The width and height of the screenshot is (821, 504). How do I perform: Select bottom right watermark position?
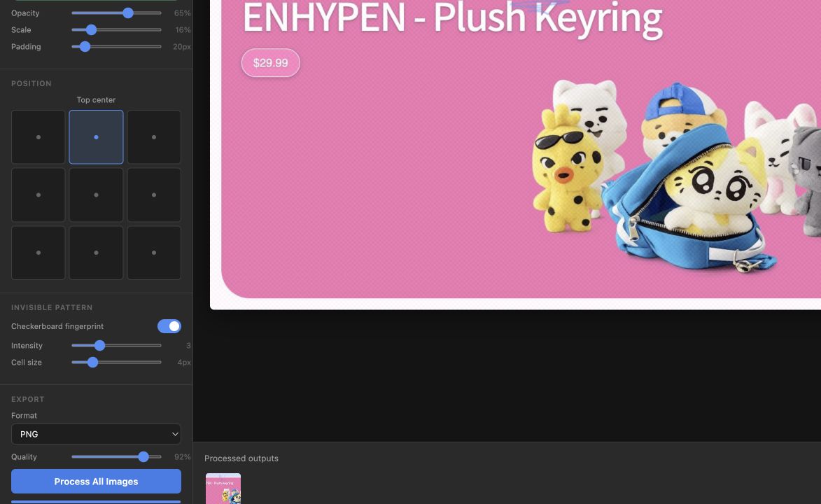(154, 253)
